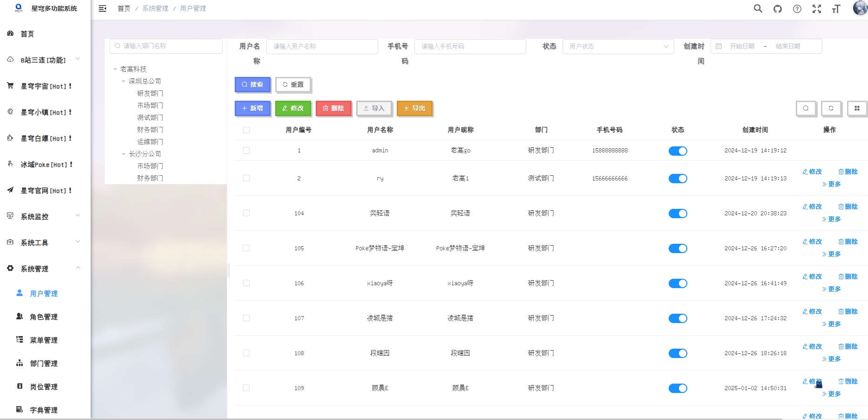
Task: Click the toolbox icon beside 系统工具
Action: click(10, 242)
